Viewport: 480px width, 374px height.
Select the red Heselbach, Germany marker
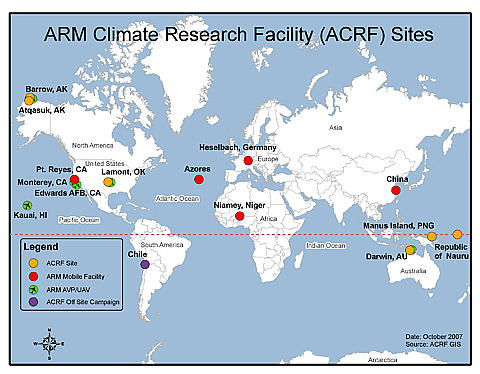coord(248,161)
